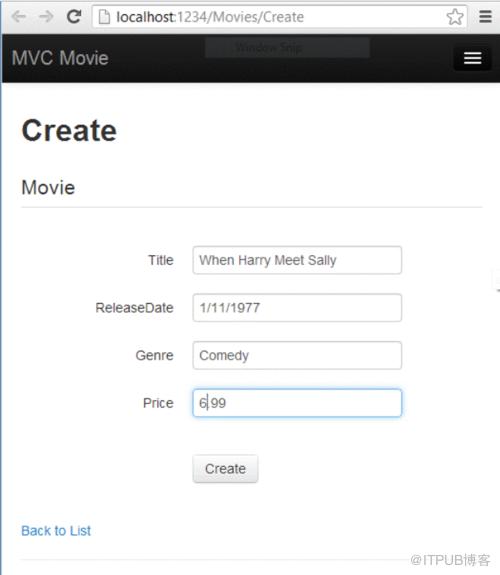The image size is (500, 575).
Task: Click the browser forward arrow
Action: coord(46,17)
